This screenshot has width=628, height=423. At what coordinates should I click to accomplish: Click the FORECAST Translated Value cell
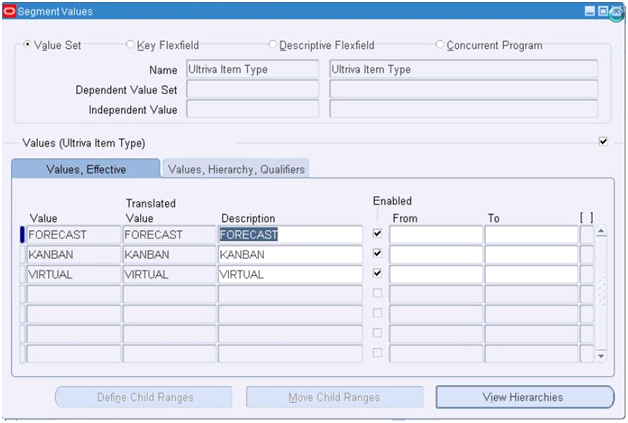[169, 235]
